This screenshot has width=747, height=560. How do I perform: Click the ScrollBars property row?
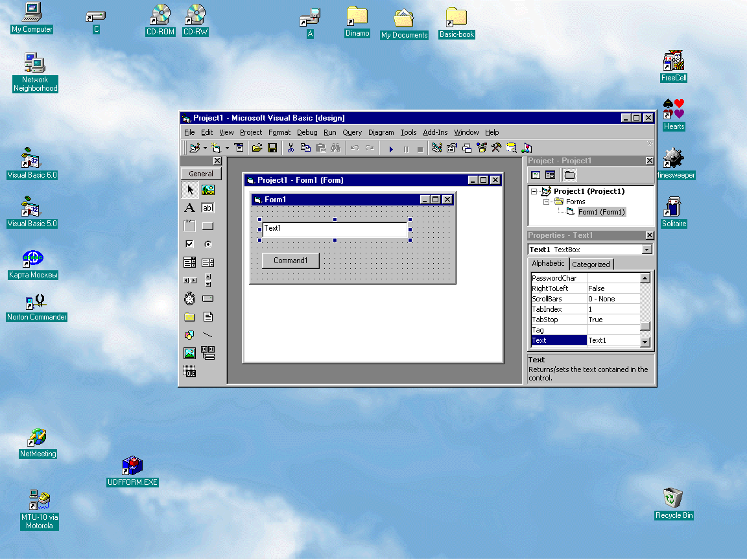[x=586, y=299]
